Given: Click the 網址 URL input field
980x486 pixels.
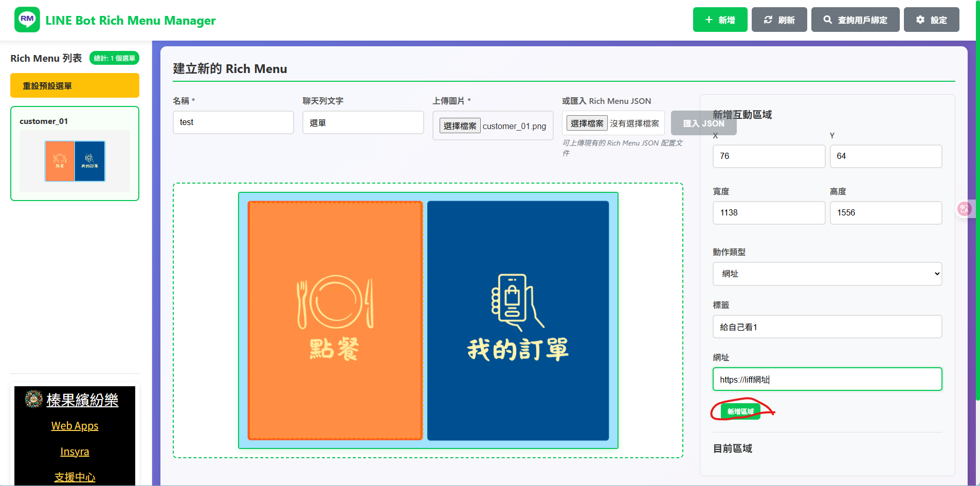Looking at the screenshot, I should (827, 380).
